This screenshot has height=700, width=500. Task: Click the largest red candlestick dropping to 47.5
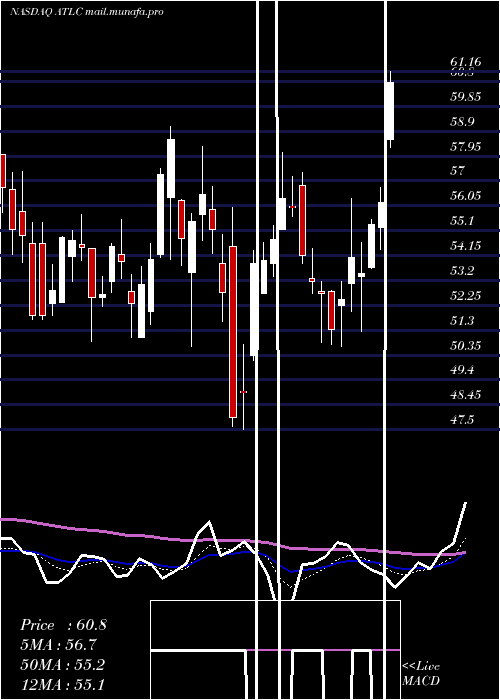tap(233, 331)
